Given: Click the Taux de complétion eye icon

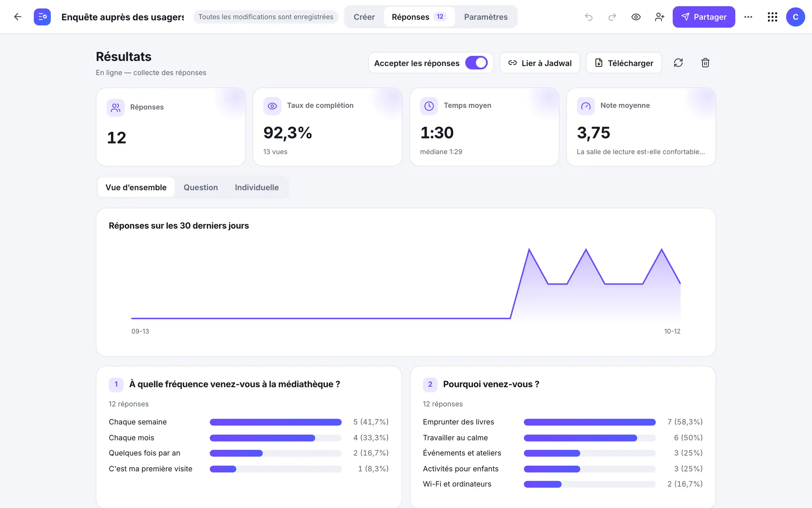Looking at the screenshot, I should (272, 106).
